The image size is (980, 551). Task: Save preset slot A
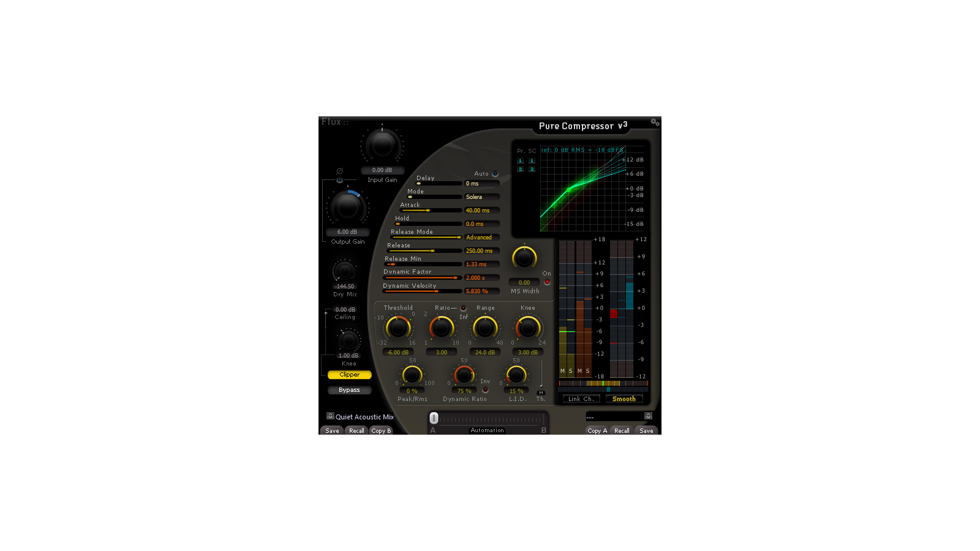pos(332,431)
